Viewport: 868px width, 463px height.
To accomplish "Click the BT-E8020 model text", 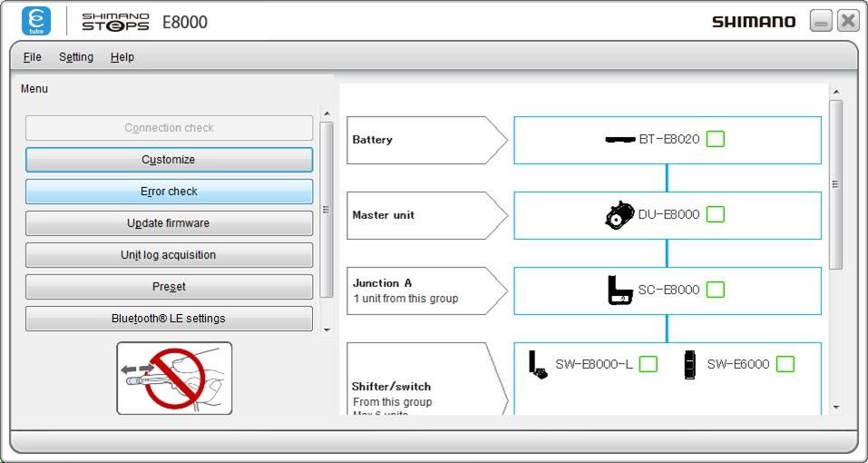I will (x=669, y=139).
